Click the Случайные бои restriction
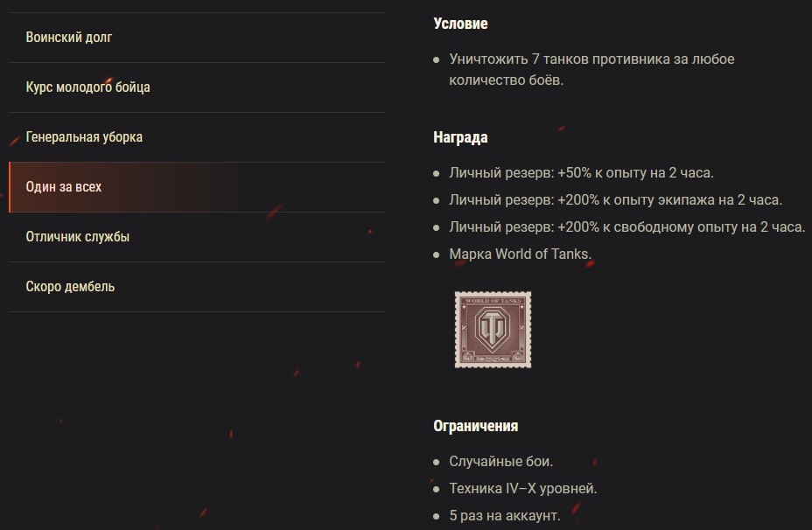Screen dimensions: 812x530 [501, 461]
